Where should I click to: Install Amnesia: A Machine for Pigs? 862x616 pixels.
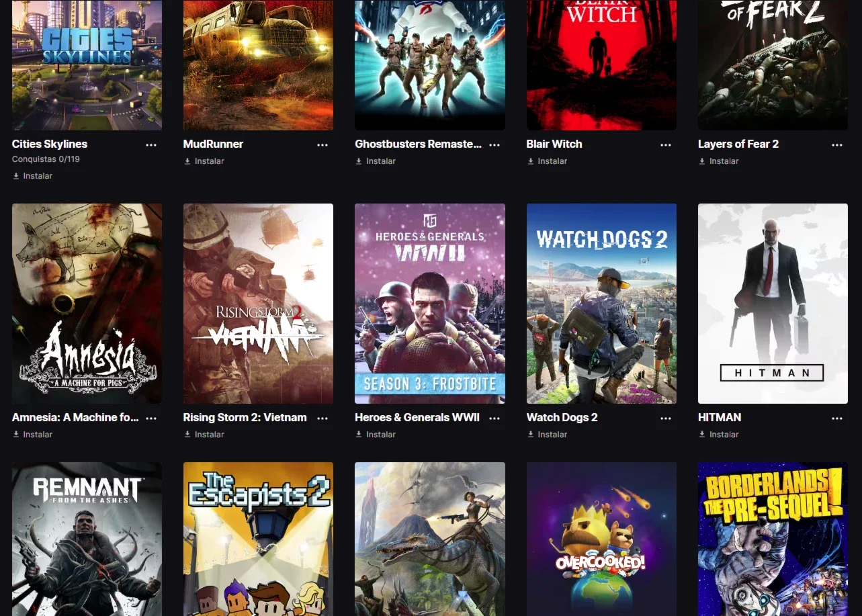click(32, 435)
